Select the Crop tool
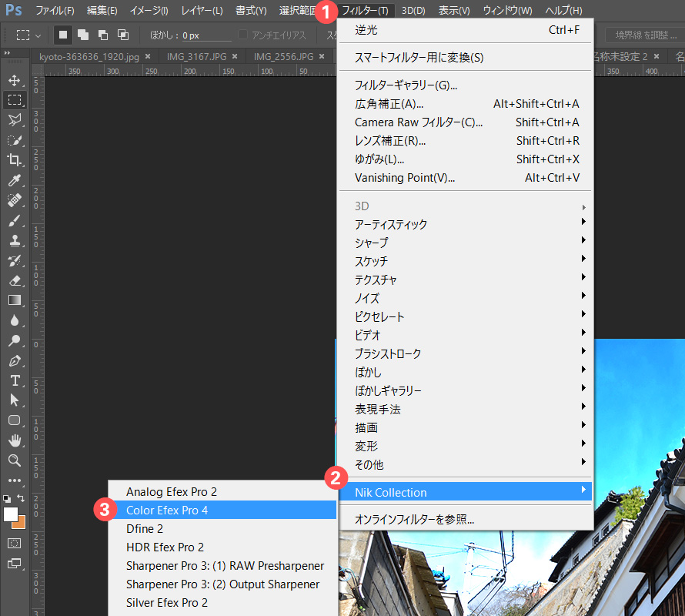The image size is (685, 616). point(15,160)
